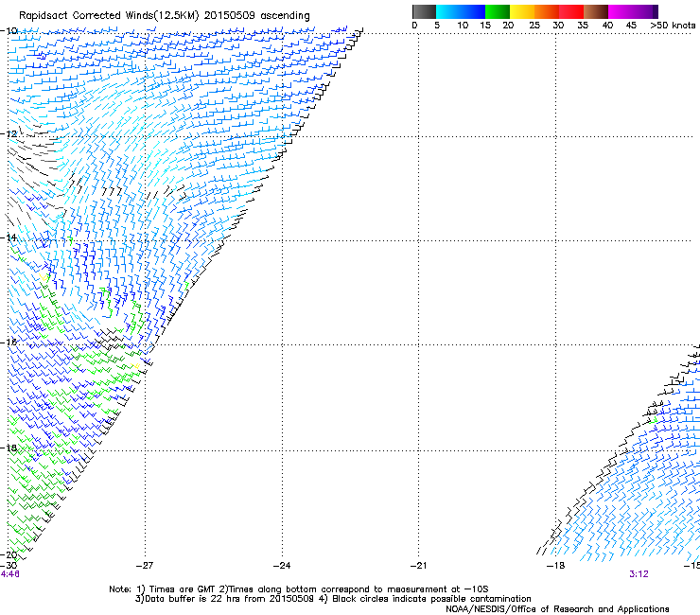Viewport: 700px width, 615px height.
Task: Click the purple time stamp "4:46"
Action: (9, 574)
